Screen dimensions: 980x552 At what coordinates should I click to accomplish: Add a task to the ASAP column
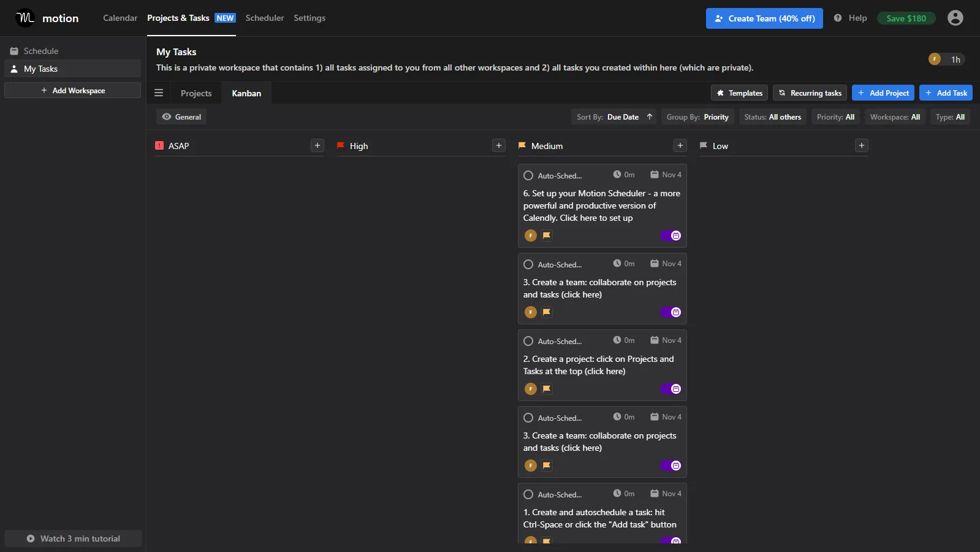(x=317, y=145)
